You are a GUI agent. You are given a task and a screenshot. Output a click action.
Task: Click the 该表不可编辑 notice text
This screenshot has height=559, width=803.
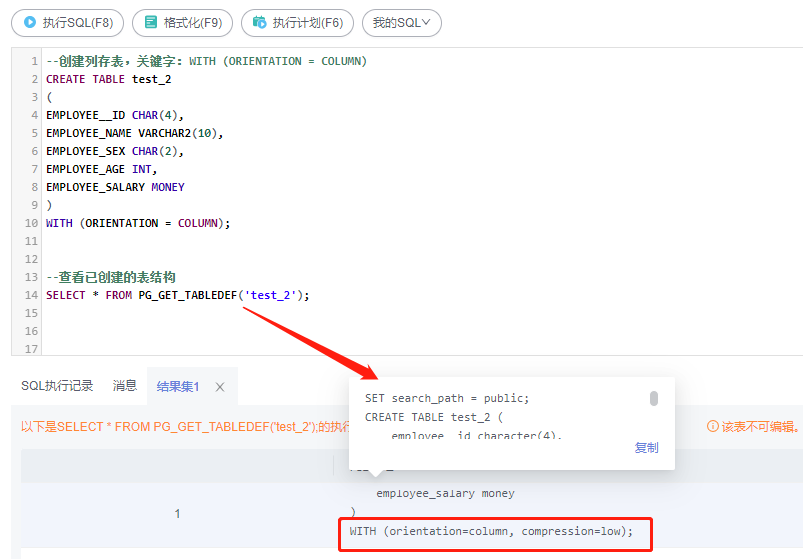[x=760, y=426]
